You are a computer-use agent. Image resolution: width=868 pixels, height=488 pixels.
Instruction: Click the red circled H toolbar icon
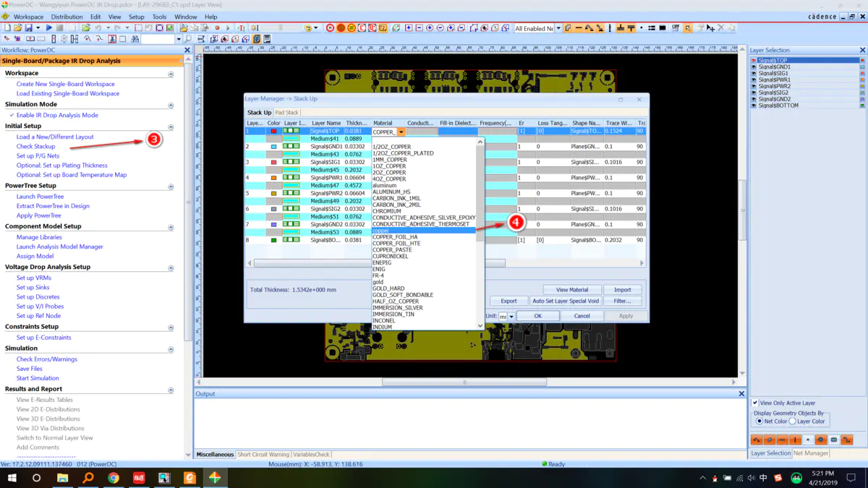pos(331,28)
